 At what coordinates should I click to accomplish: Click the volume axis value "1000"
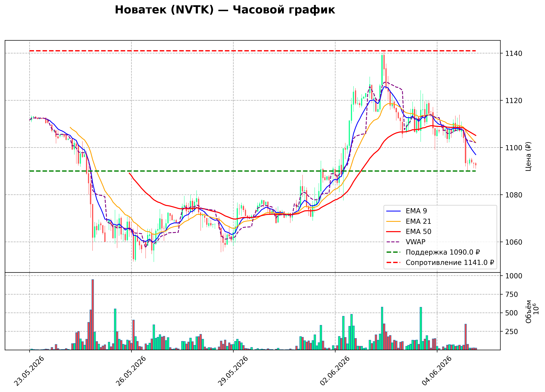click(514, 276)
